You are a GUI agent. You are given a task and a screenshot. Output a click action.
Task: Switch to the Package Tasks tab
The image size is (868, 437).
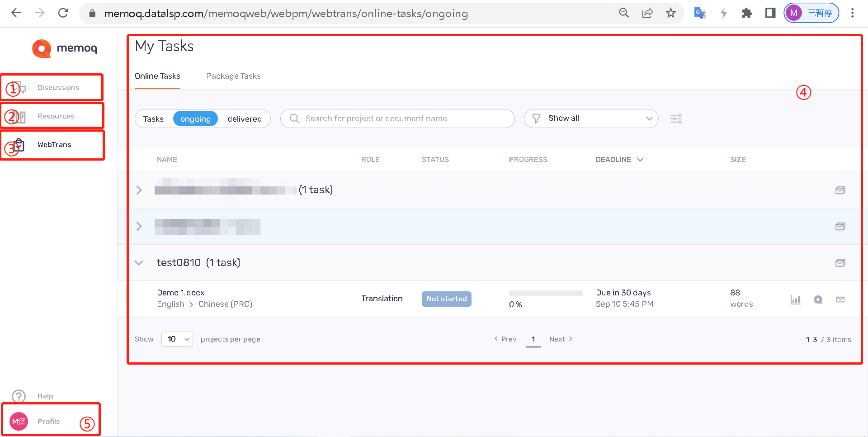[233, 76]
